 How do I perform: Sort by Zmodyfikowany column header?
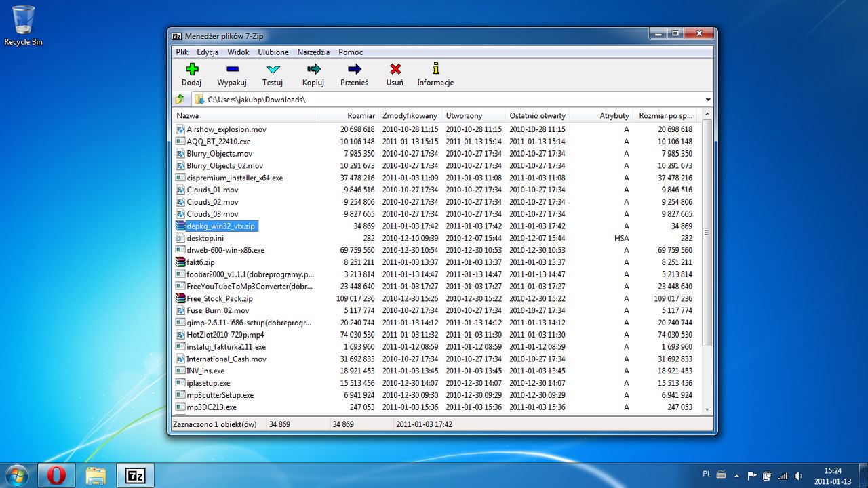tap(408, 116)
